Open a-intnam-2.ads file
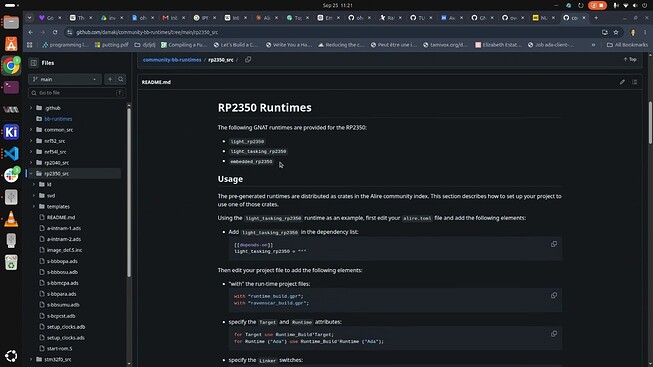Screen dimensions: 653x367 pyautogui.click(x=64, y=239)
